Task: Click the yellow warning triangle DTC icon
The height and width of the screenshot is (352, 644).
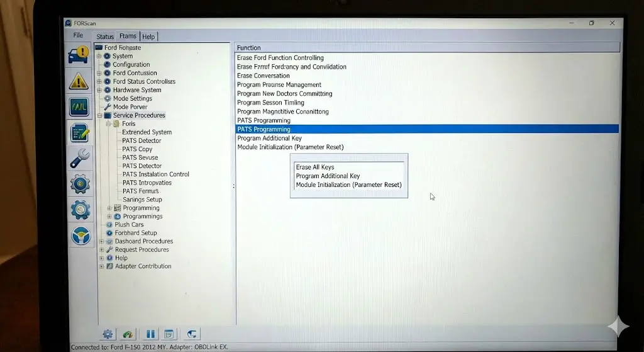Action: pyautogui.click(x=79, y=81)
